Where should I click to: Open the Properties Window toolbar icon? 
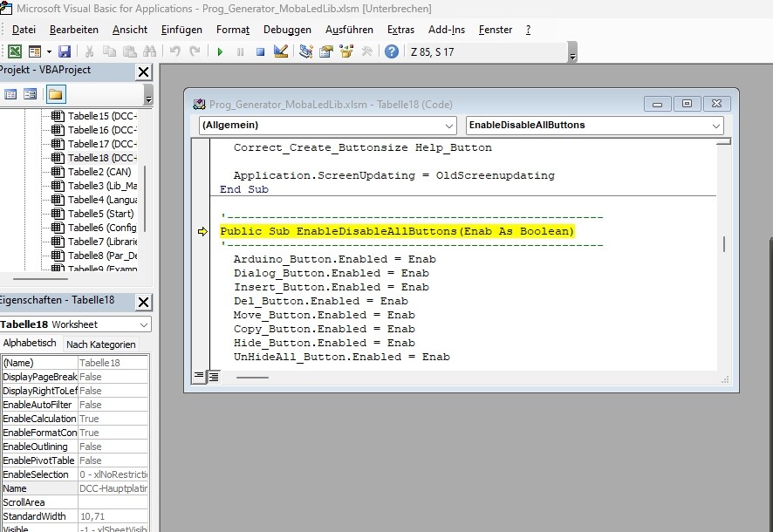[x=326, y=51]
